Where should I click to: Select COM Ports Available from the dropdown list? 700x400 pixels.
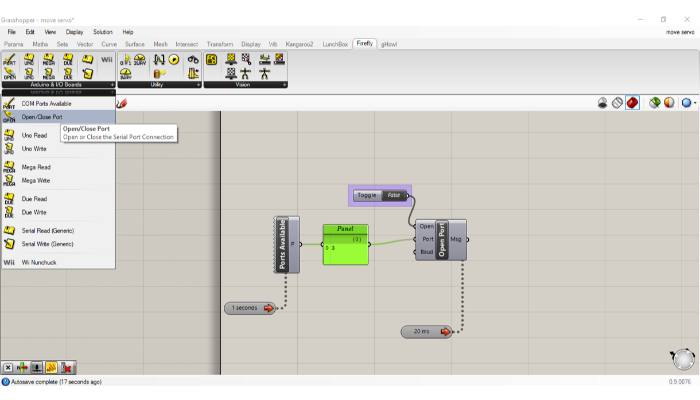(58, 104)
